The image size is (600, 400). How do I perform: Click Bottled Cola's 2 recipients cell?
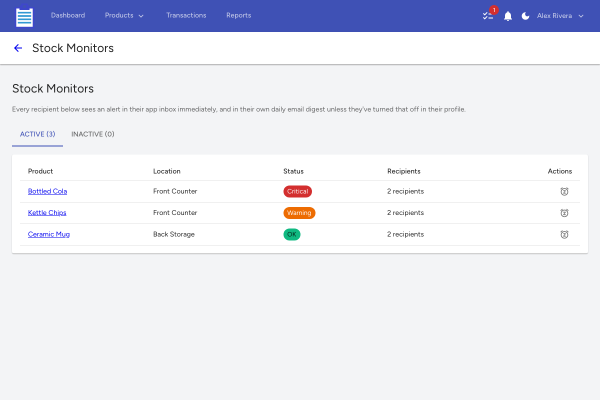(x=405, y=191)
